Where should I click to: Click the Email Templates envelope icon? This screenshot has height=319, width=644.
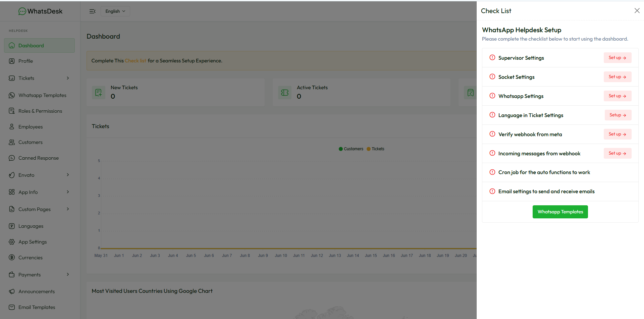pos(12,307)
